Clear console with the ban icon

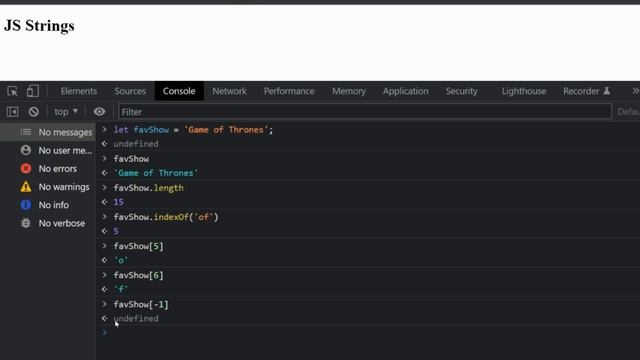point(33,111)
